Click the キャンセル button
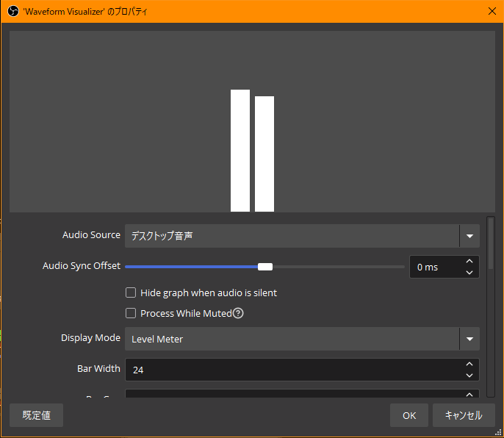Image resolution: width=504 pixels, height=438 pixels. (x=463, y=415)
